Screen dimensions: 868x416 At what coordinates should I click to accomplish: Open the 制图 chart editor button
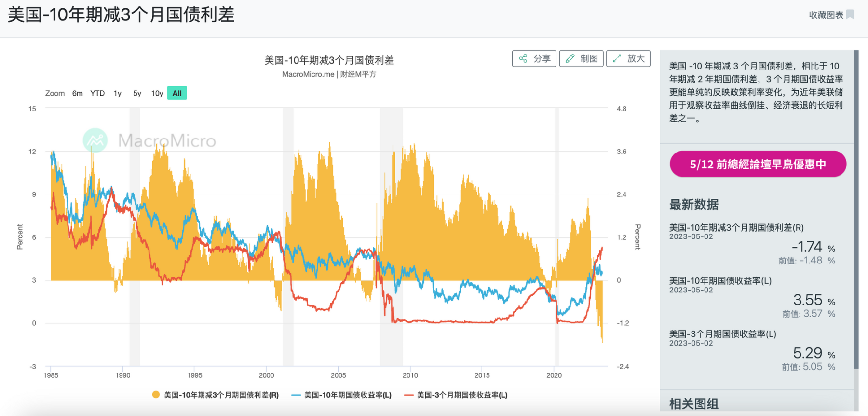click(581, 59)
